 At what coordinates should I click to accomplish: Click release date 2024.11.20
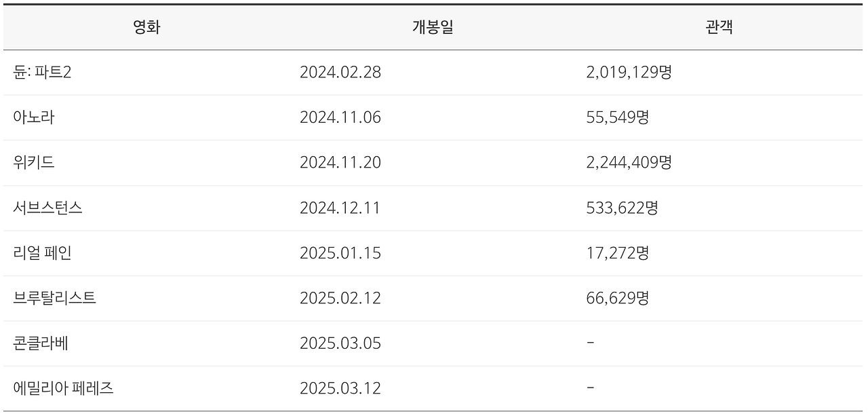pos(340,163)
